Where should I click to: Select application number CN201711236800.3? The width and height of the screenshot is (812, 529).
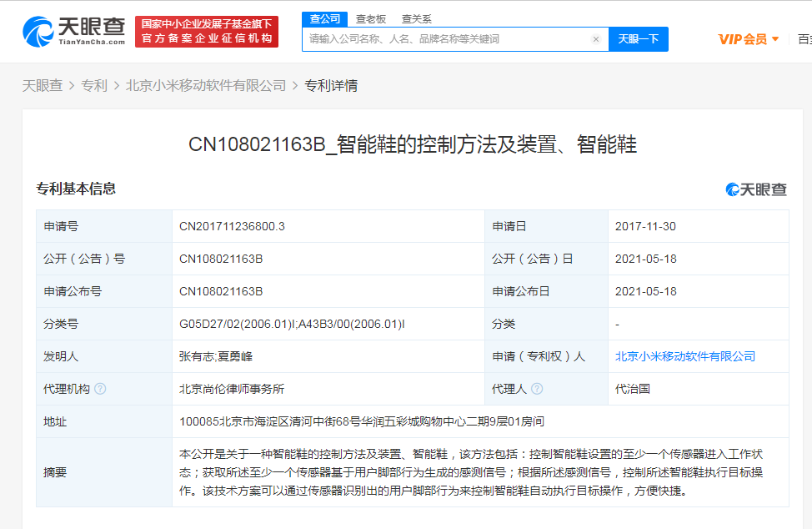click(x=232, y=226)
